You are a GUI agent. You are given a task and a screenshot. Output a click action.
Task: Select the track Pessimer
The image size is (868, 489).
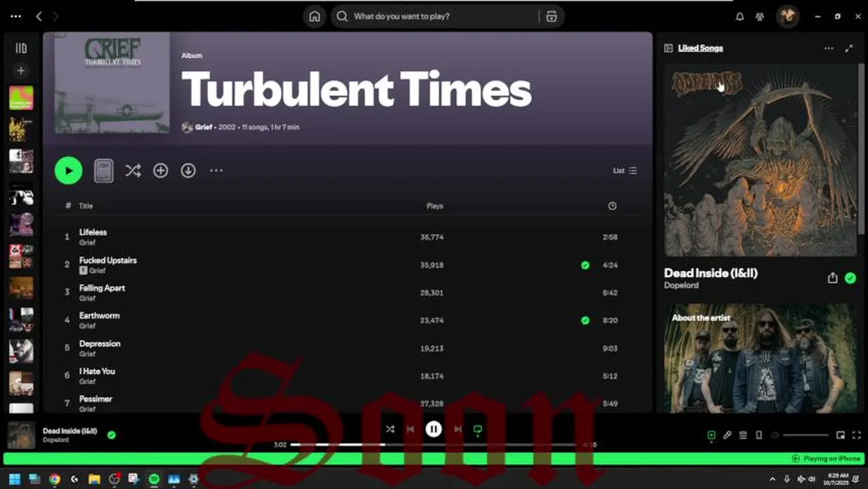click(x=96, y=399)
